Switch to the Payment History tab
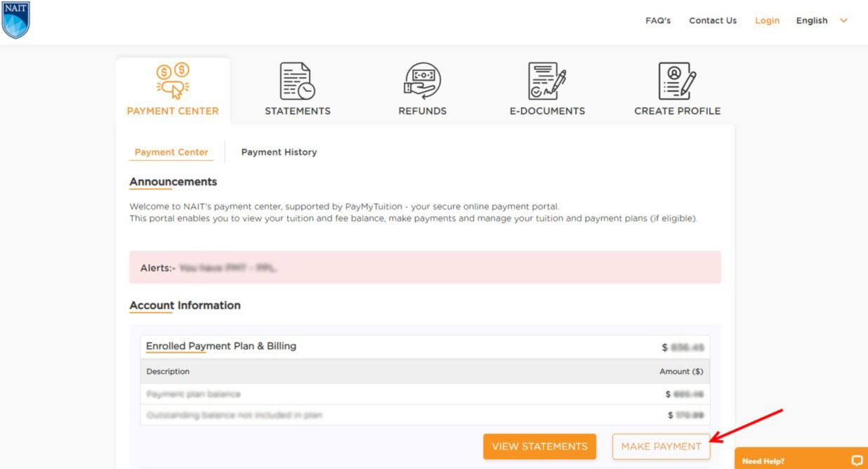The height and width of the screenshot is (469, 868). (279, 152)
